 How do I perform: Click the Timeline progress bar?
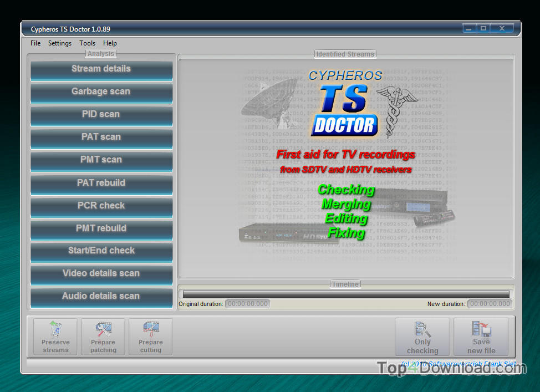pos(346,294)
